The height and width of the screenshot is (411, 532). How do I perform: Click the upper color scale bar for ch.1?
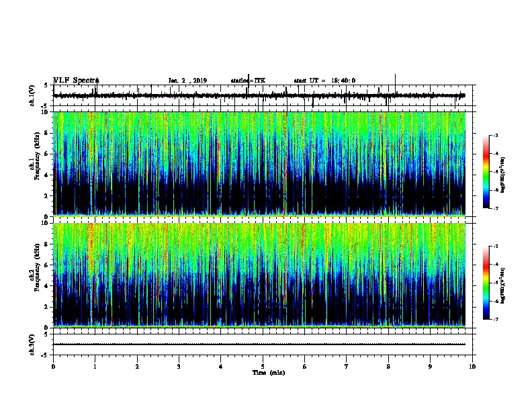tap(486, 172)
